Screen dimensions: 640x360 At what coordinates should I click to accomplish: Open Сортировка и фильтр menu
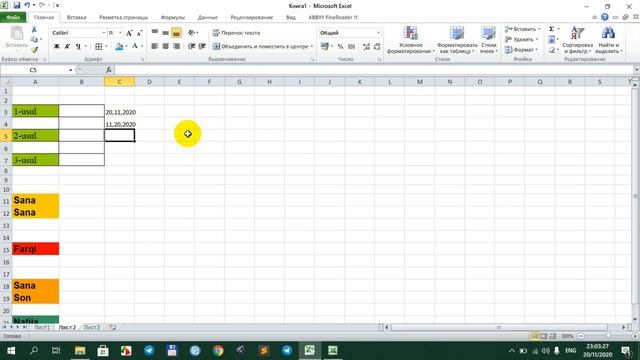coord(578,40)
